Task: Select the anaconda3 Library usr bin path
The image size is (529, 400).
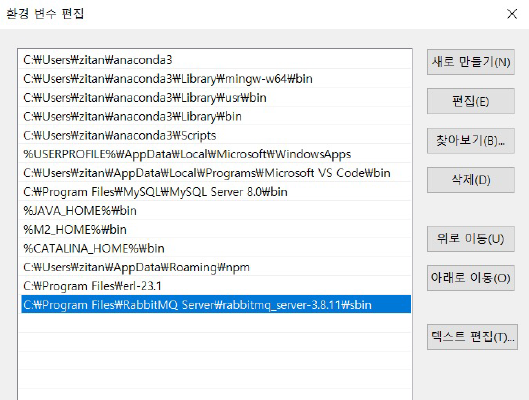Action: [216, 97]
